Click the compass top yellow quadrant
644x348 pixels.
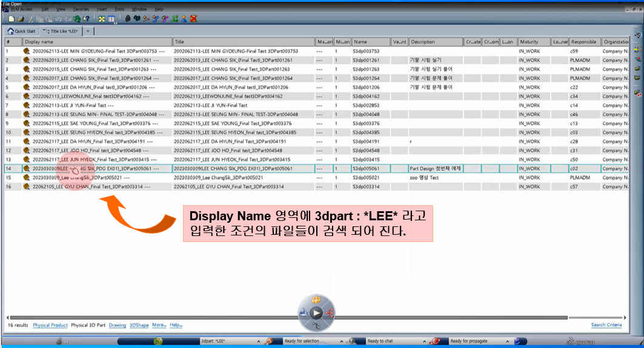pyautogui.click(x=316, y=300)
